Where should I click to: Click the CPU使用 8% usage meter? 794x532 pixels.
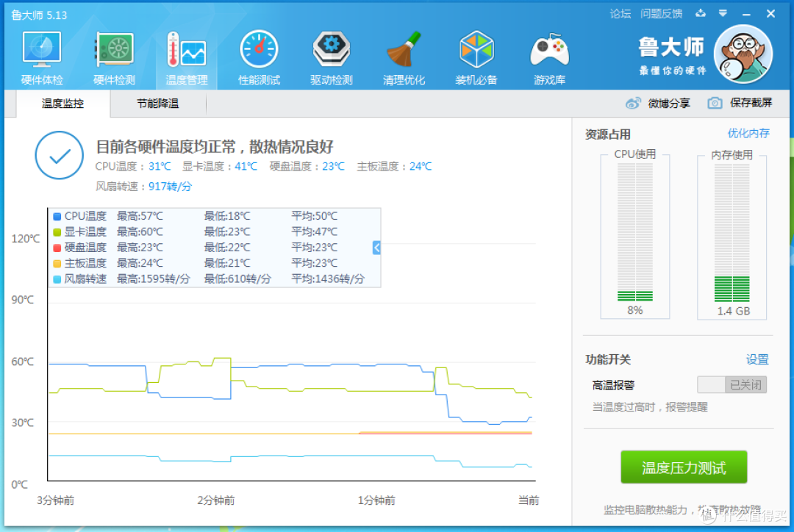coord(635,236)
